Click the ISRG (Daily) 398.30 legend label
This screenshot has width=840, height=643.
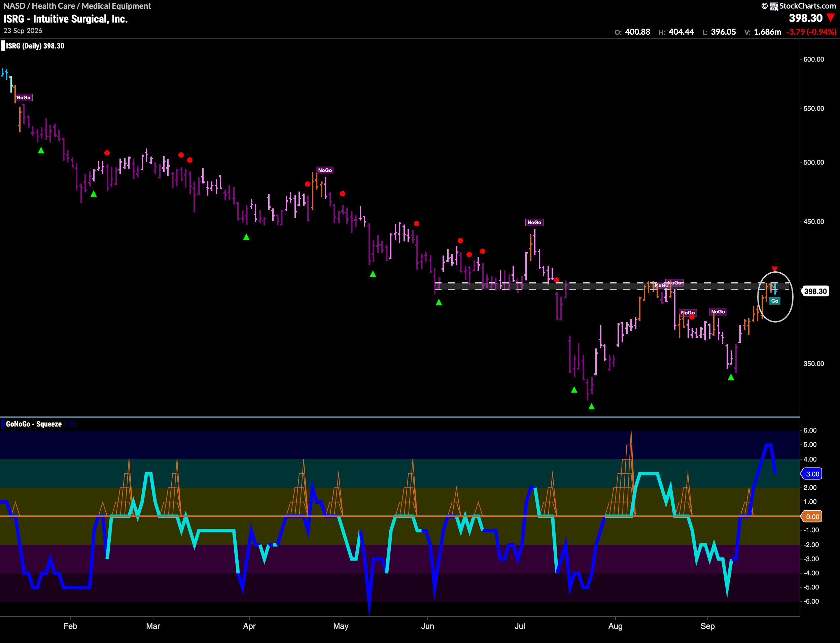(x=35, y=46)
